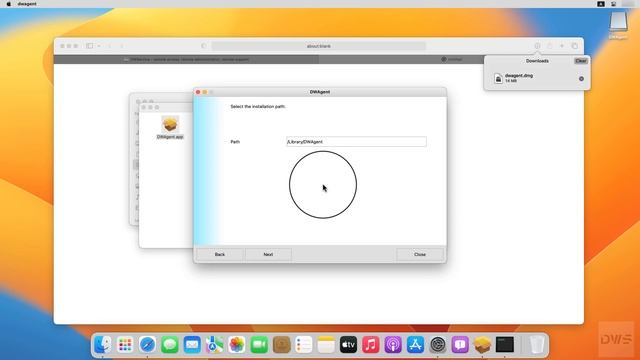This screenshot has height=360, width=640.
Task: Open Apple TV from the Dock
Action: coord(349,345)
